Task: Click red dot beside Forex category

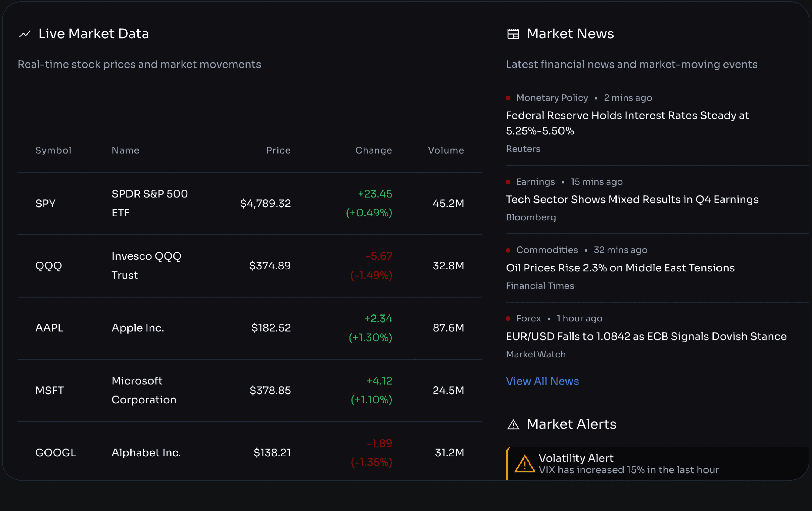Action: [508, 319]
